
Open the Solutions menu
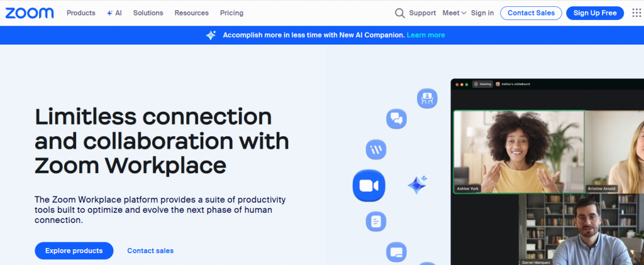(x=148, y=13)
